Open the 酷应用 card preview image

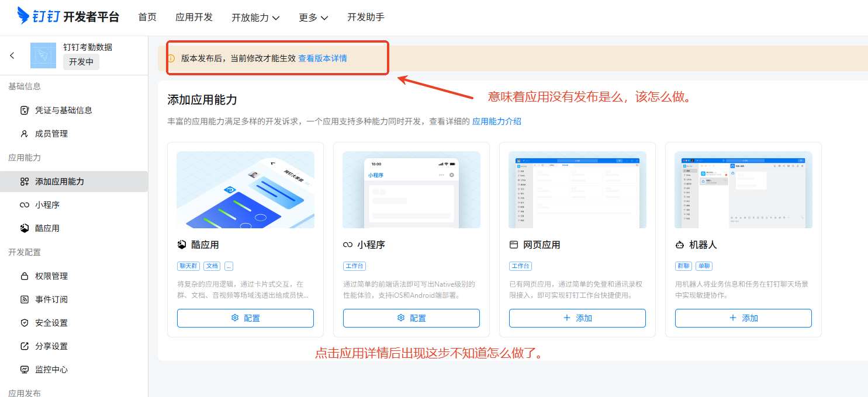(x=245, y=190)
